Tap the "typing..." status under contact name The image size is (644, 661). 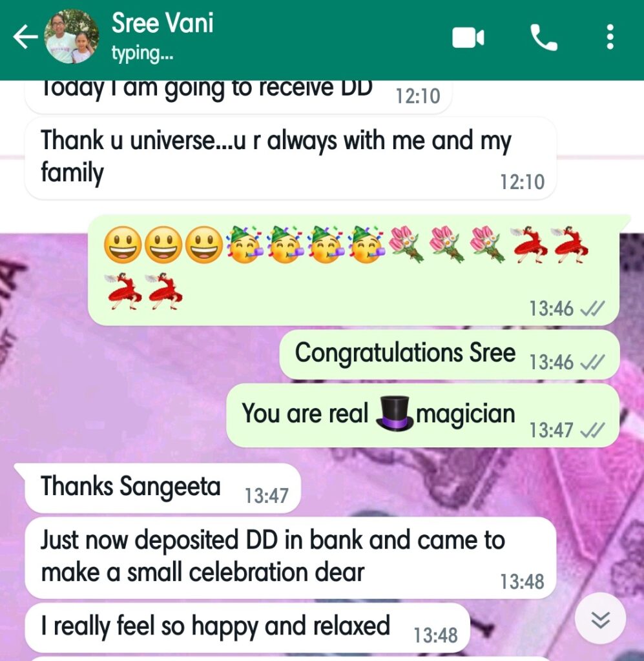tap(143, 54)
